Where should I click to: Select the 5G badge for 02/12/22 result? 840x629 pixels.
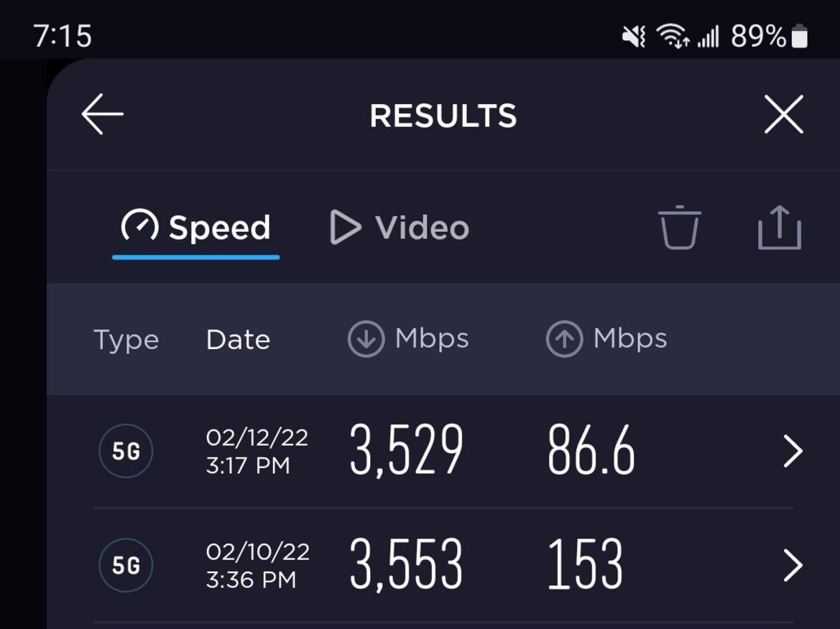pyautogui.click(x=126, y=451)
